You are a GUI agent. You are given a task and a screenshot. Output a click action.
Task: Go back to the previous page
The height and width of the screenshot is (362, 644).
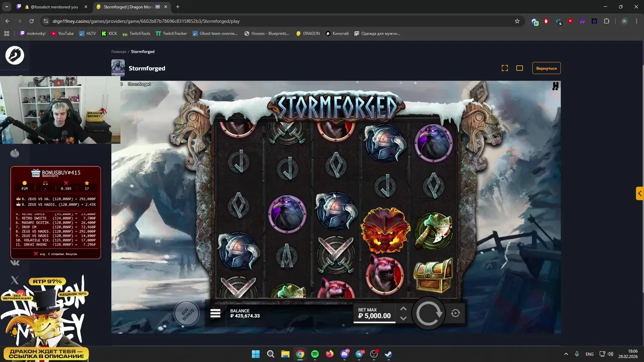point(7,21)
